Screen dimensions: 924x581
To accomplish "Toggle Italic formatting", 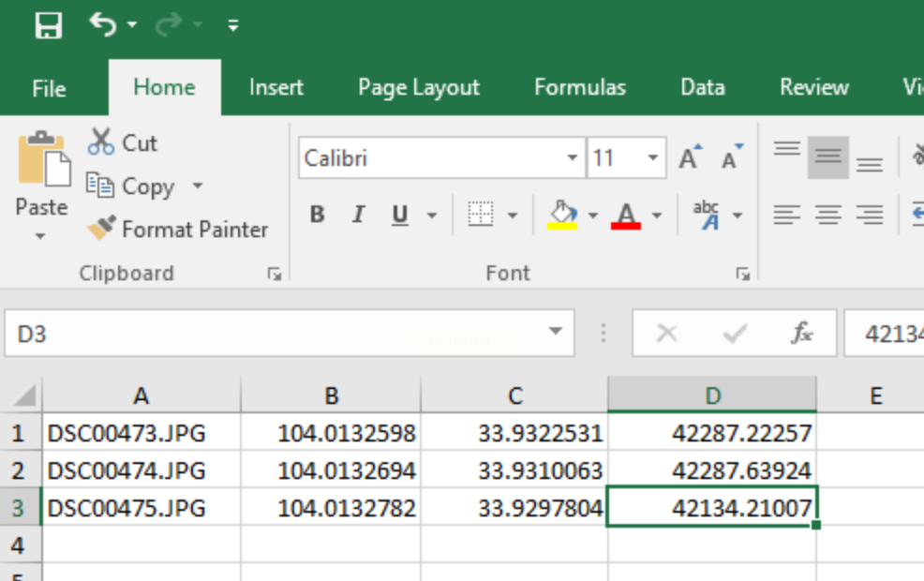I will [358, 216].
